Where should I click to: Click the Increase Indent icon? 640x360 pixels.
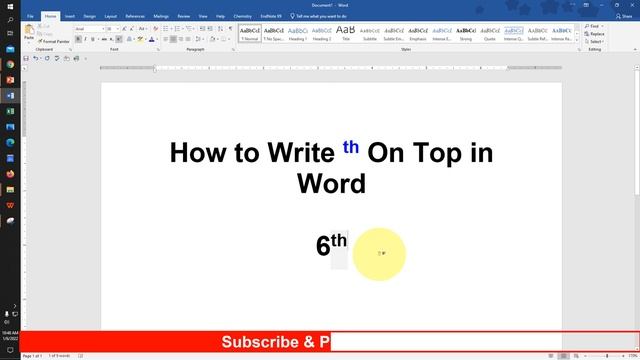[210, 29]
